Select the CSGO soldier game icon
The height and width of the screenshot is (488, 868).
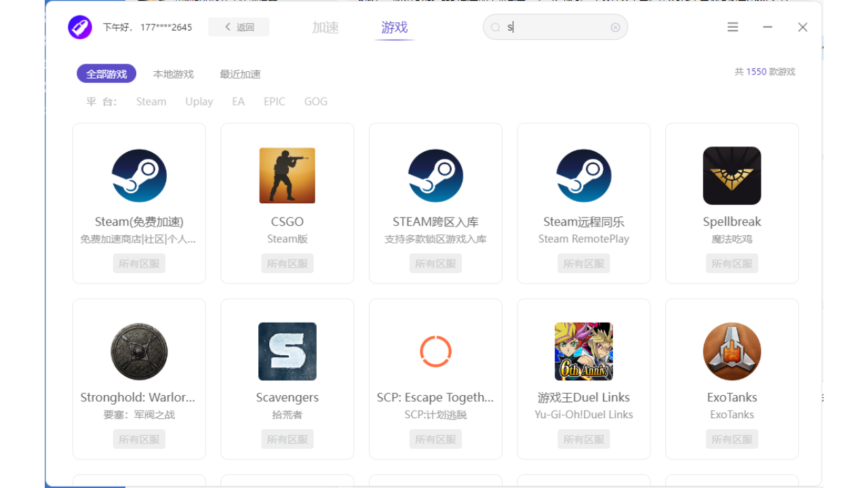coord(287,176)
